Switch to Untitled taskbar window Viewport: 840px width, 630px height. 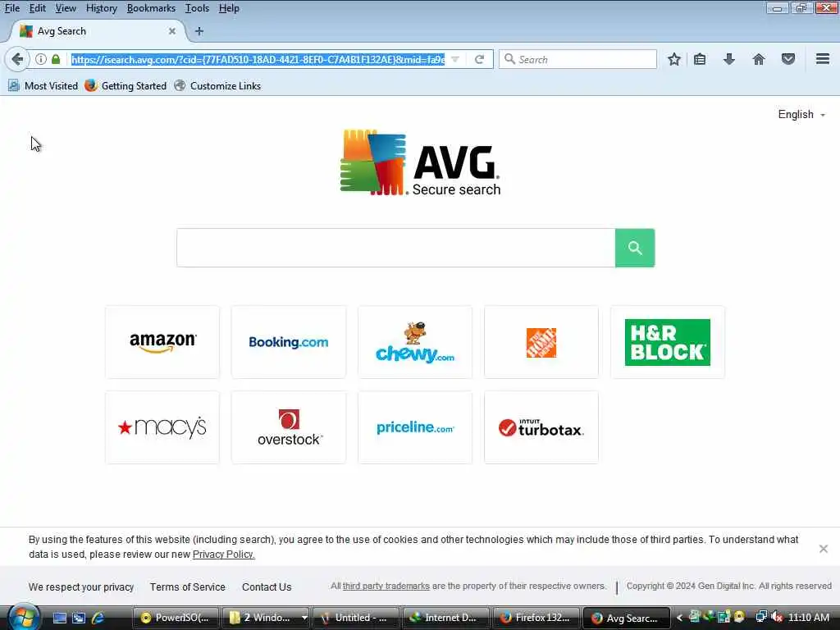coord(356,618)
